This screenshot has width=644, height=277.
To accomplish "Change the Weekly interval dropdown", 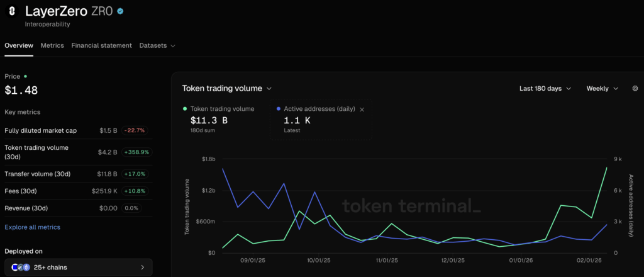I will tap(602, 89).
